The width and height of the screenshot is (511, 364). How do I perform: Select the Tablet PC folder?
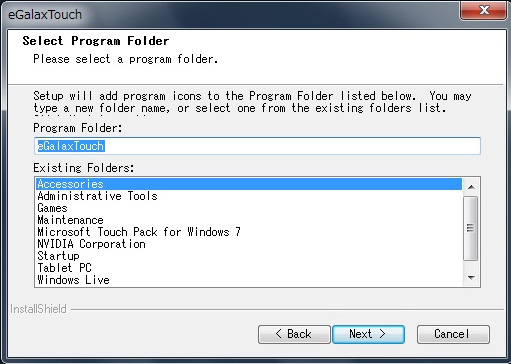click(249, 268)
